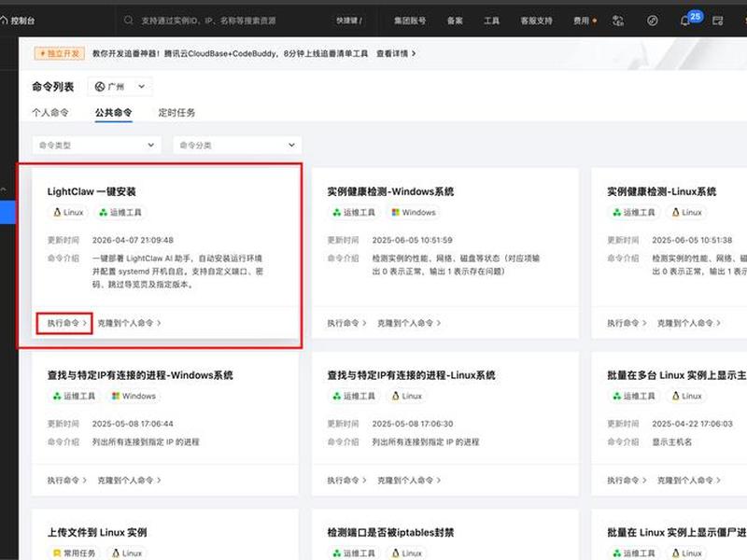This screenshot has height=560, width=747.
Task: Click 克隆到个人命令 on LightClaw 一键安装 card
Action: coord(129,323)
